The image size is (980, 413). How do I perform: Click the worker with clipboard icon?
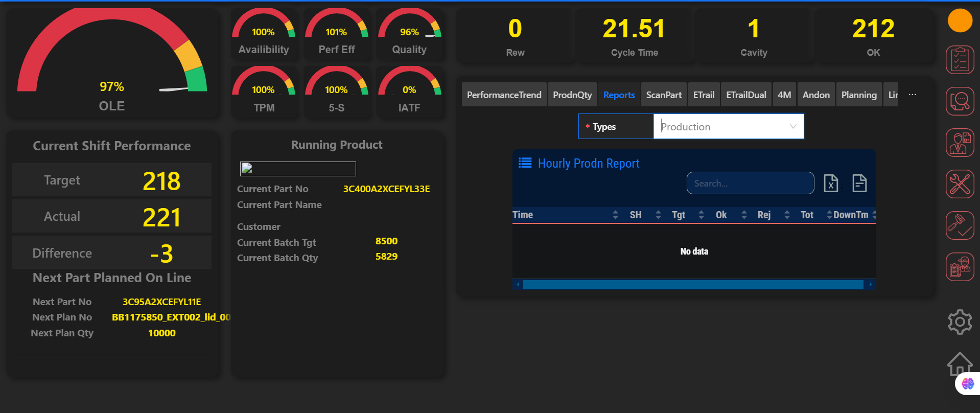[960, 267]
